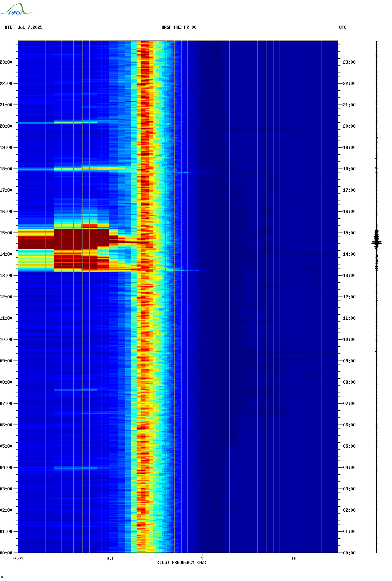Screen dimensions: 392x581
Task: Click the right 'UTC' header label
Action: point(343,27)
